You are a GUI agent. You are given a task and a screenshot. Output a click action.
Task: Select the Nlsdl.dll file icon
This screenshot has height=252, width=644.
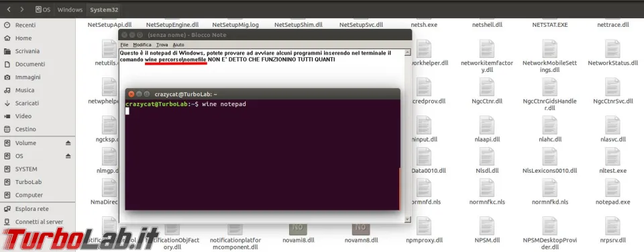(487, 157)
